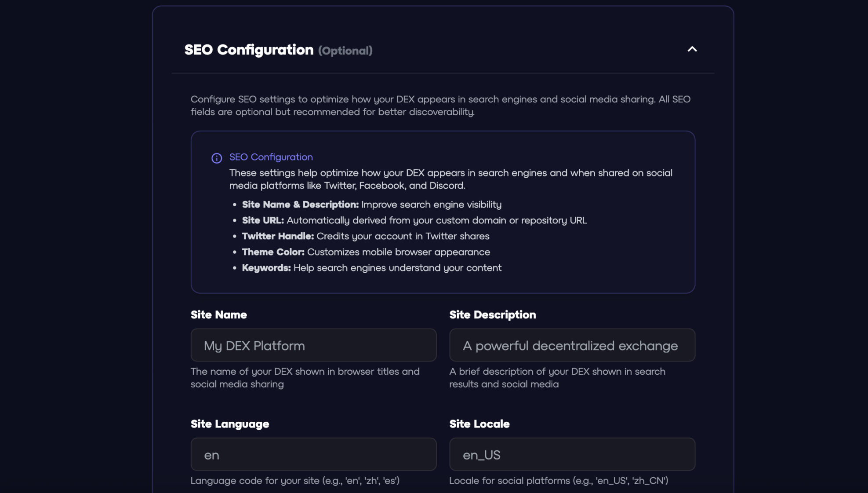Click the Site URL bullet item

(414, 220)
